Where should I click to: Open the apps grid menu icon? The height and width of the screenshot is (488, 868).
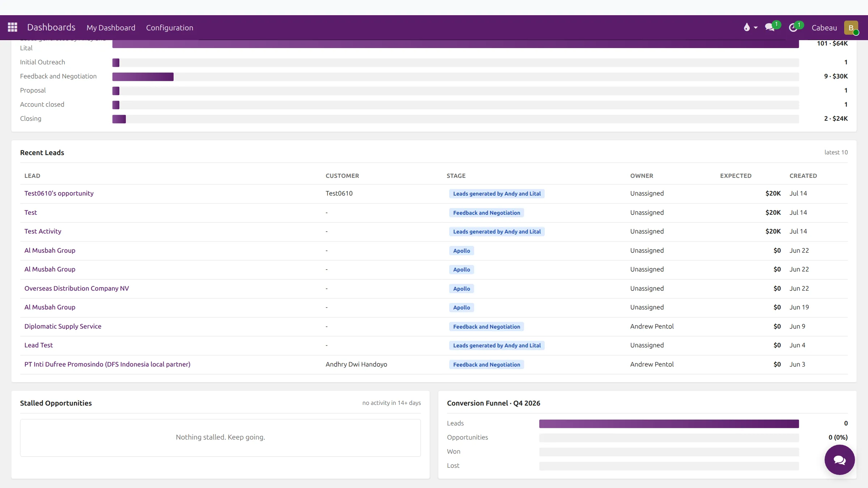[x=13, y=27]
